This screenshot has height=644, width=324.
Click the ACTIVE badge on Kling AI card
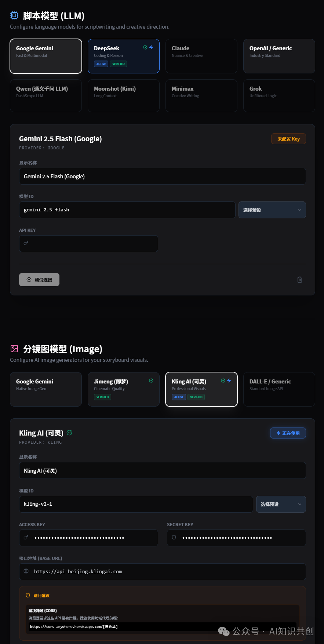[179, 397]
